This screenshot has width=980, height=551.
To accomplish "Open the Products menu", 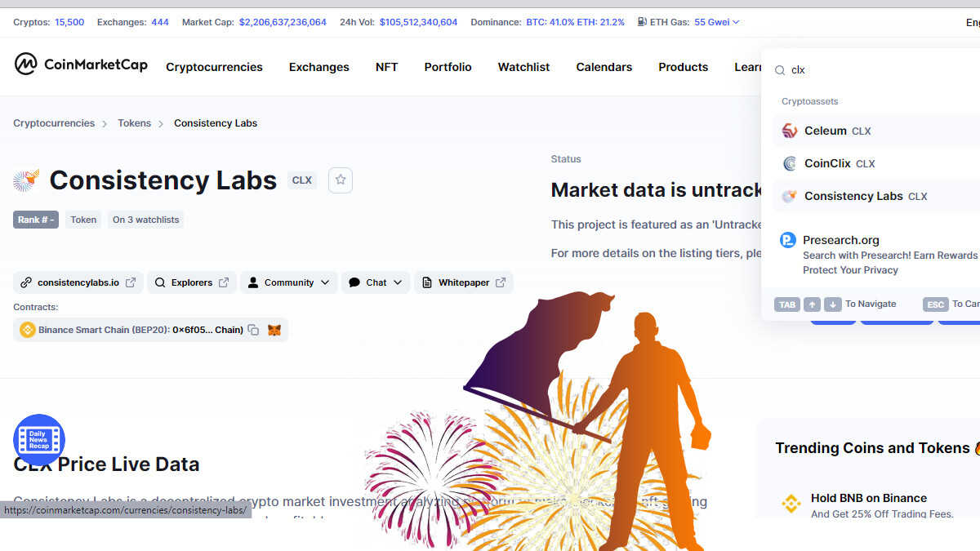I will 684,67.
